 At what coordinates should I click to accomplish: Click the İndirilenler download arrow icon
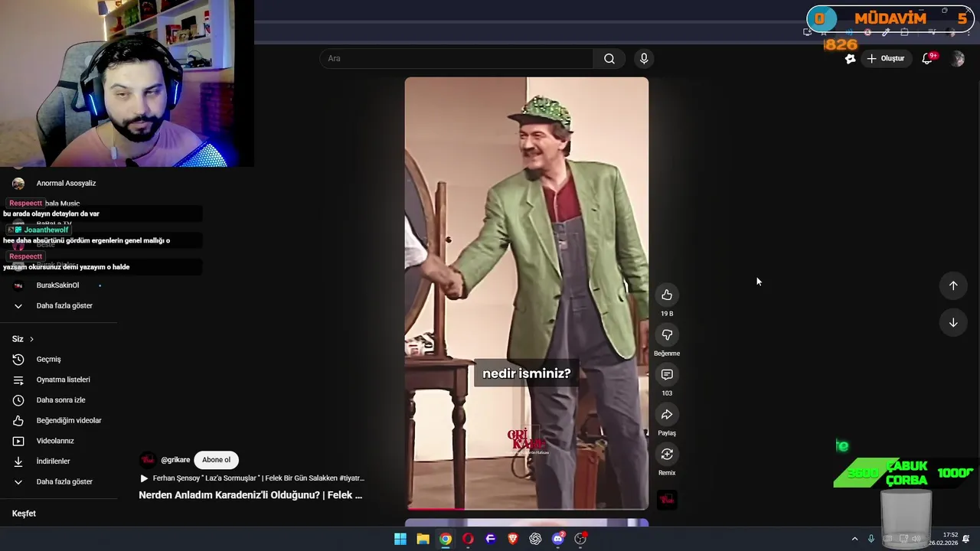(18, 461)
